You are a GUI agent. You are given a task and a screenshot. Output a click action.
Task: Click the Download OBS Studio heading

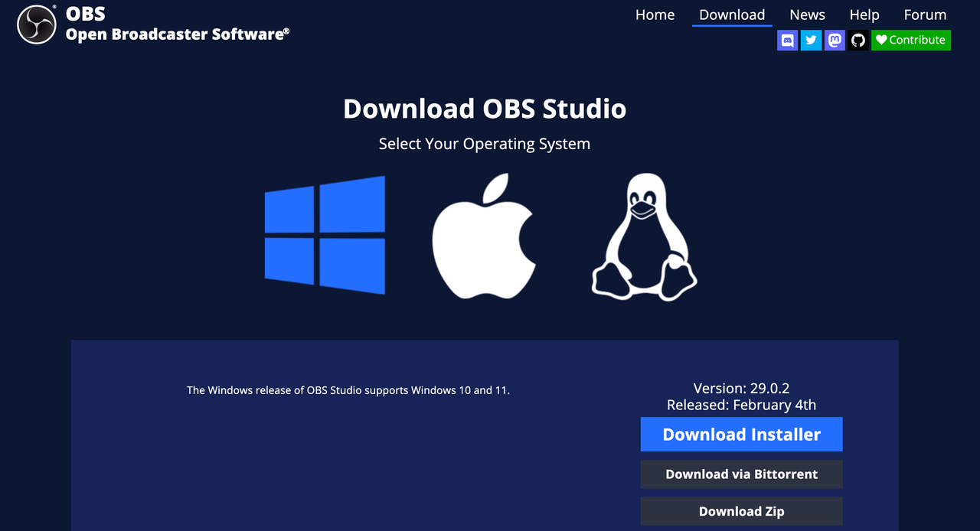click(485, 109)
